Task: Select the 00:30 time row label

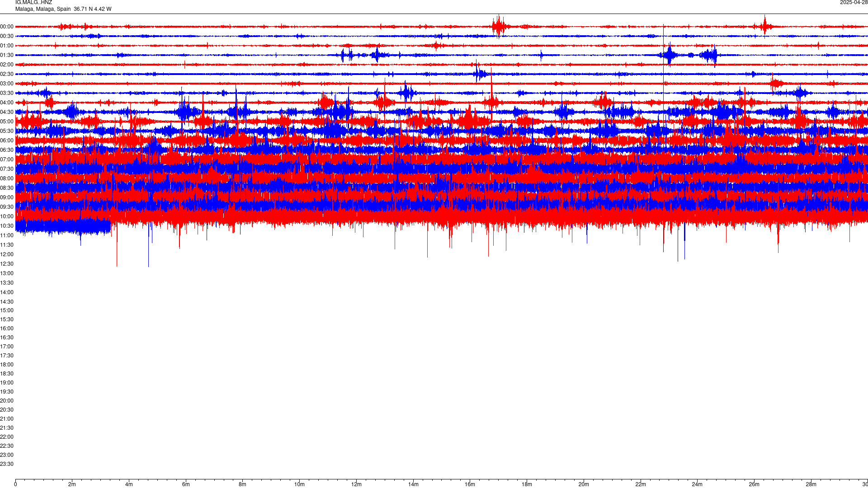Action: [7, 36]
